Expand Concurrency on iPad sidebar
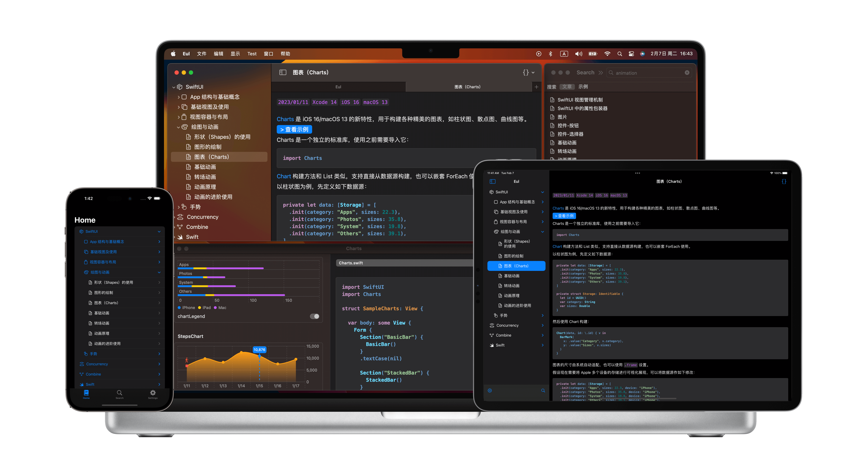This screenshot has width=868, height=458. coord(543,325)
